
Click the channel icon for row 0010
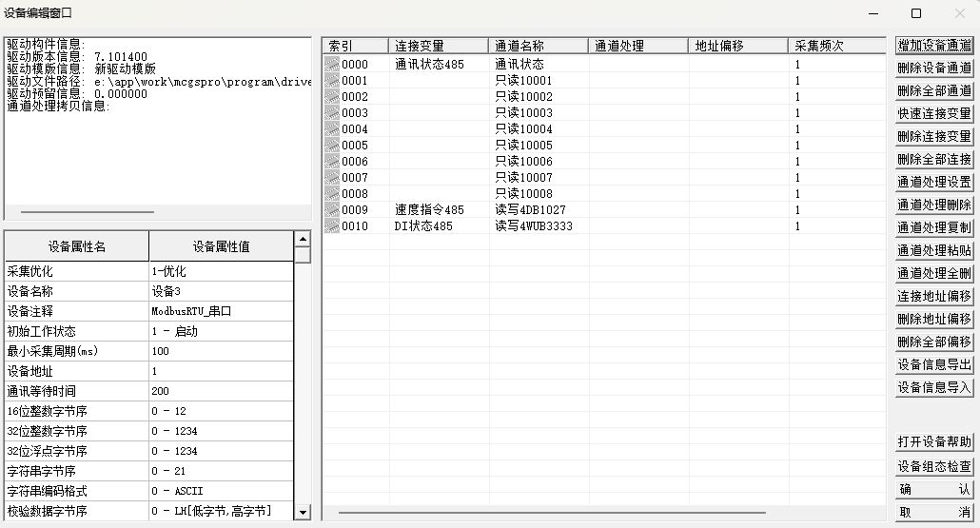tap(332, 226)
